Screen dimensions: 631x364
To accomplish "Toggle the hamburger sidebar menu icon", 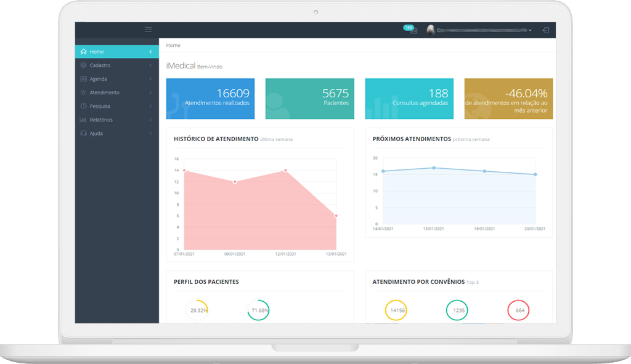I will click(148, 30).
